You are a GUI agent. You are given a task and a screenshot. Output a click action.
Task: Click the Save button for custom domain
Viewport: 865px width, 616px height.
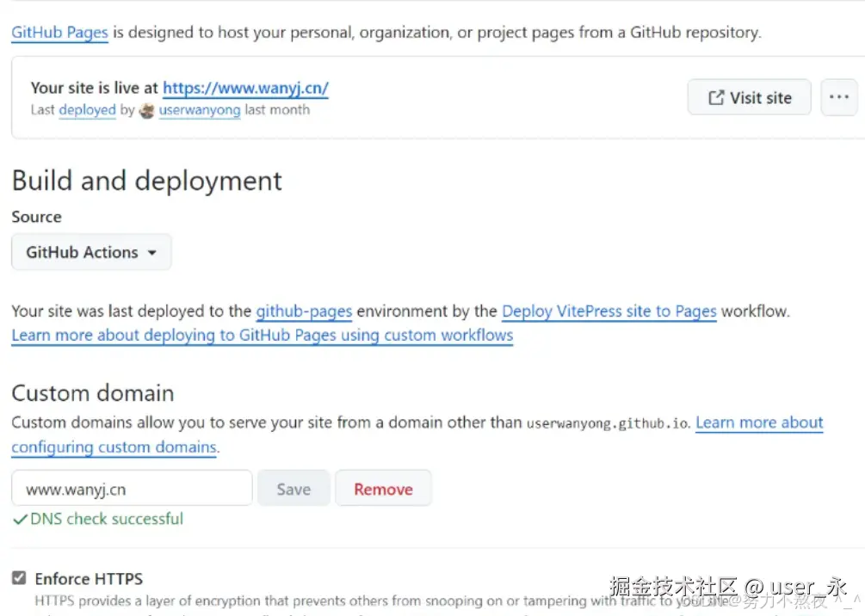click(x=293, y=489)
